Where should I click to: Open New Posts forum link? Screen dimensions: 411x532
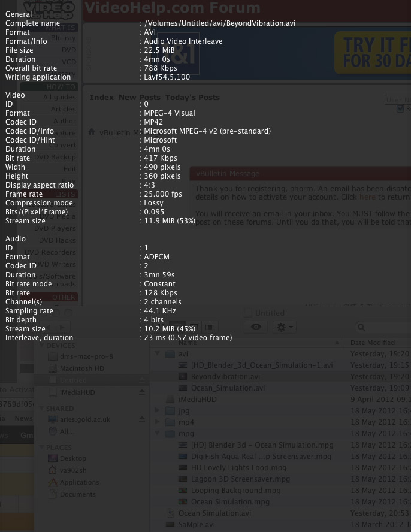(x=140, y=98)
